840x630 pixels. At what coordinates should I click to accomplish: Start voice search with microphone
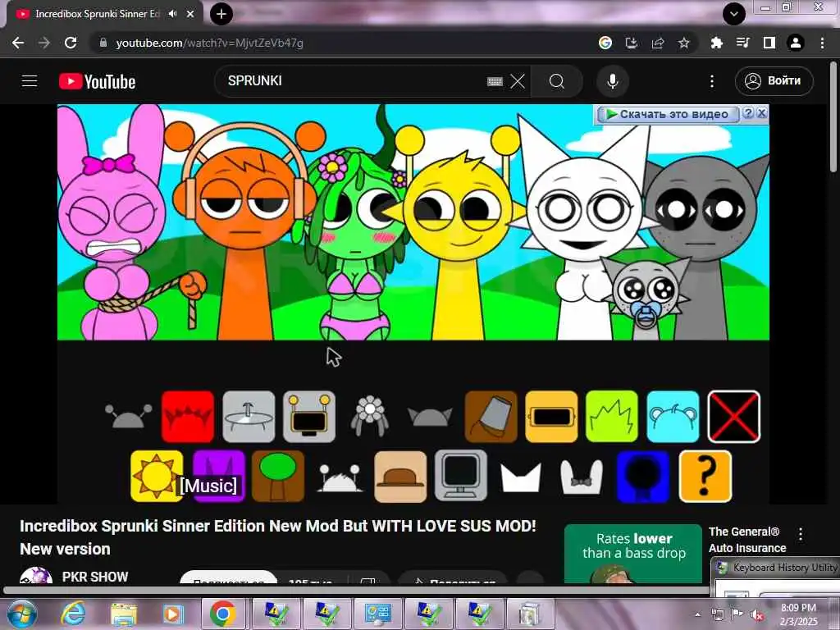(612, 81)
